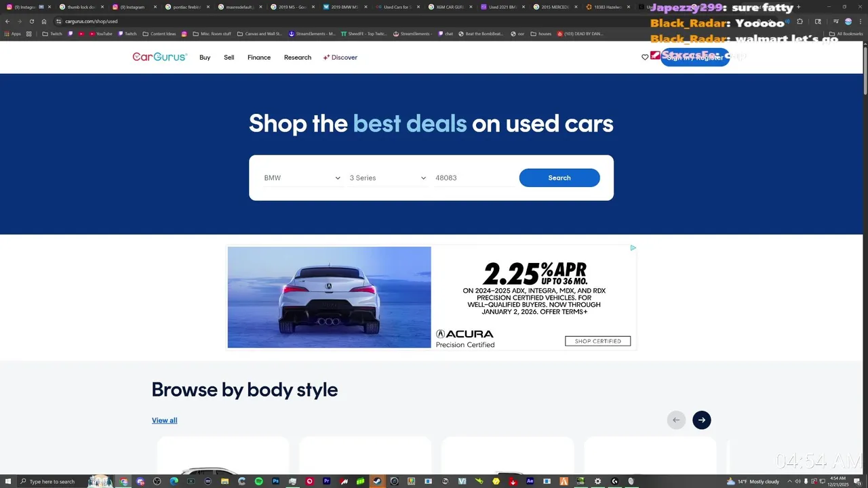Switch to the X6M CAR GURUS tab

[449, 7]
